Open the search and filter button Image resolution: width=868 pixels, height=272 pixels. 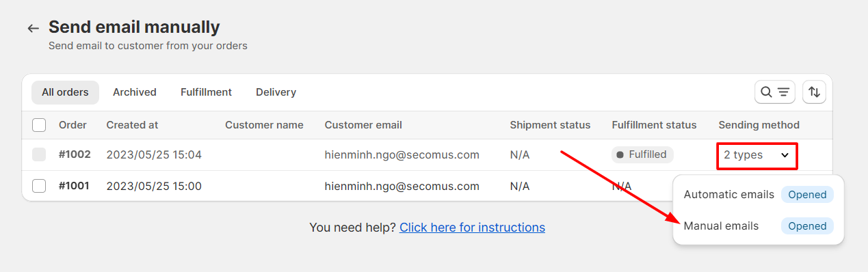pyautogui.click(x=775, y=92)
